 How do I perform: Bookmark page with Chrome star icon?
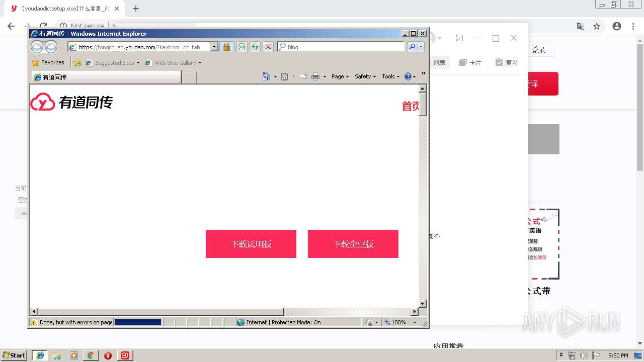click(x=597, y=26)
